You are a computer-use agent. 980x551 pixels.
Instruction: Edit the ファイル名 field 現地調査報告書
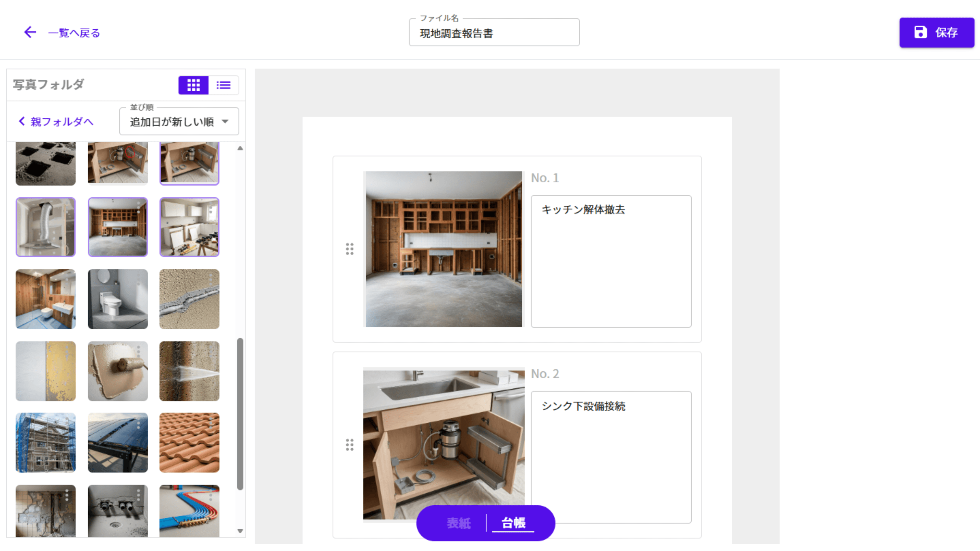pyautogui.click(x=494, y=33)
